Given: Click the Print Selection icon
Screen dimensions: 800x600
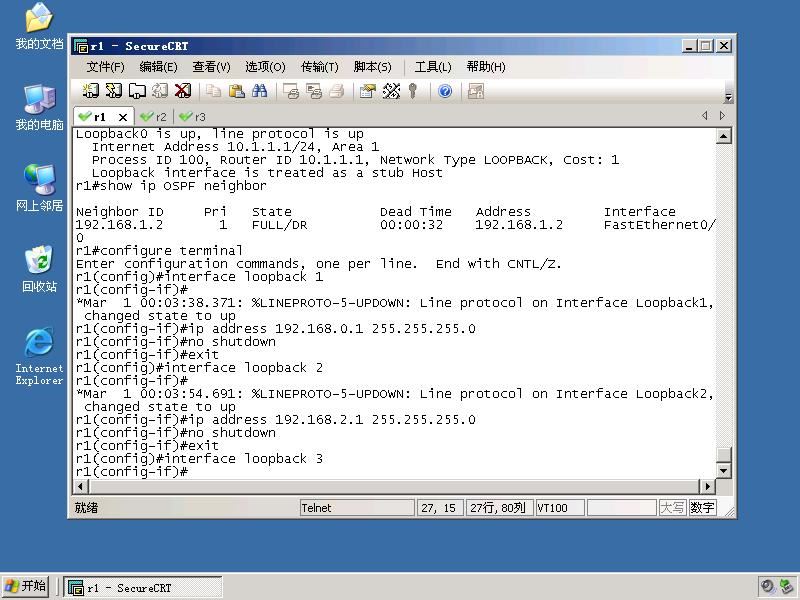Looking at the screenshot, I should 313,91.
